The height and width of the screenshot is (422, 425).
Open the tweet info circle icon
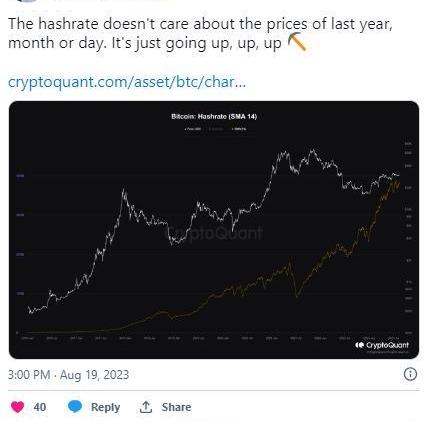[x=410, y=374]
